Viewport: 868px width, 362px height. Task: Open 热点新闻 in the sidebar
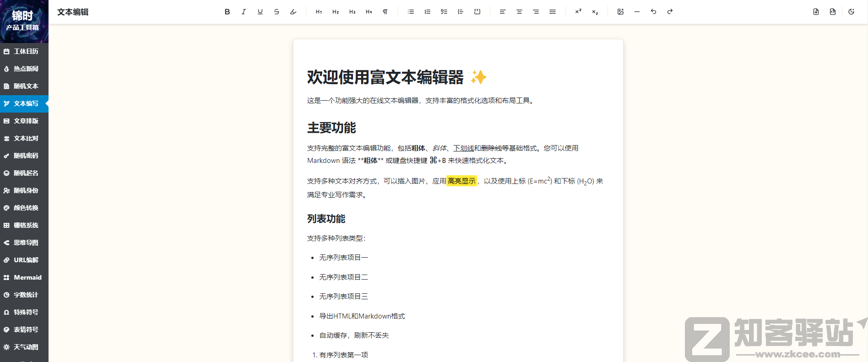pyautogui.click(x=24, y=69)
